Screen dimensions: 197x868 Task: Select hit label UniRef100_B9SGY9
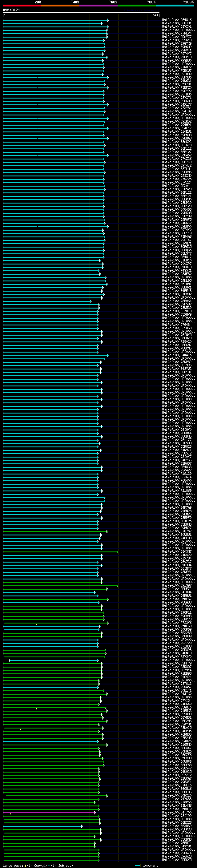tap(177, 40)
